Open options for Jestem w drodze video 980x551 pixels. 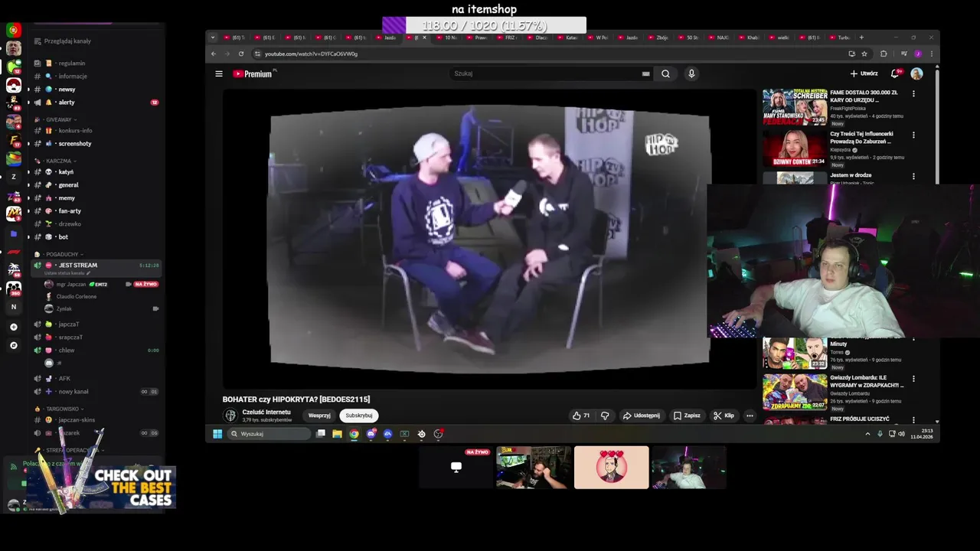(913, 176)
